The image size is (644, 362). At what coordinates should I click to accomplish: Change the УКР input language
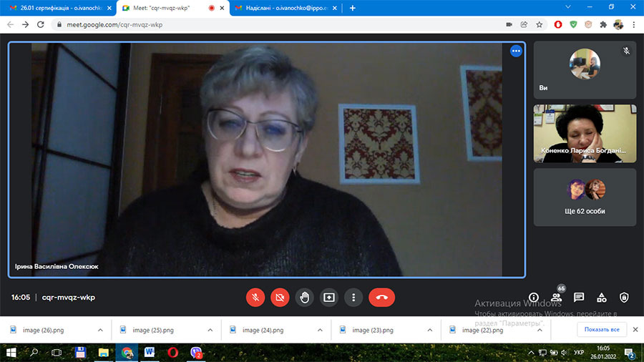pyautogui.click(x=579, y=353)
